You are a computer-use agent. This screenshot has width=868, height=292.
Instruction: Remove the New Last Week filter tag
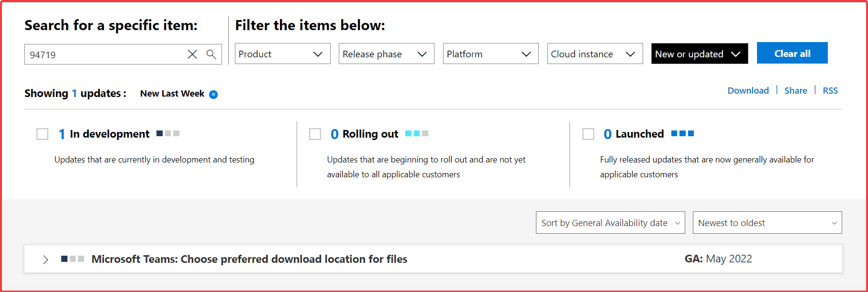click(x=213, y=95)
